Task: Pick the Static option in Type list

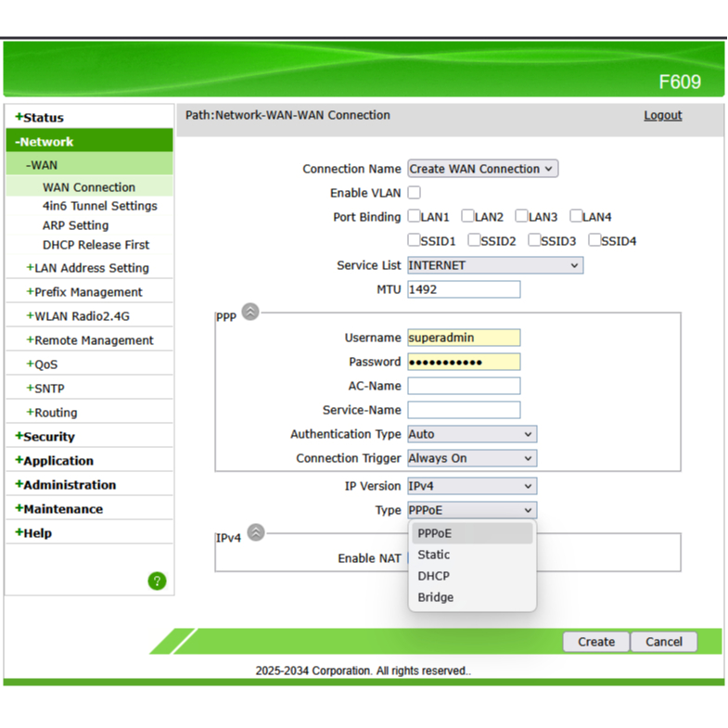Action: coord(433,555)
